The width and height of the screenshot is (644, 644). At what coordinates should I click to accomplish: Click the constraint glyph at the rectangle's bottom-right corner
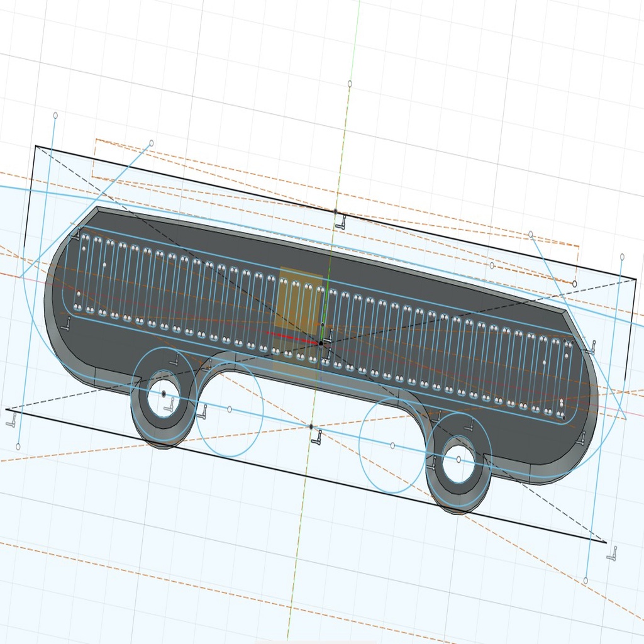point(612,553)
